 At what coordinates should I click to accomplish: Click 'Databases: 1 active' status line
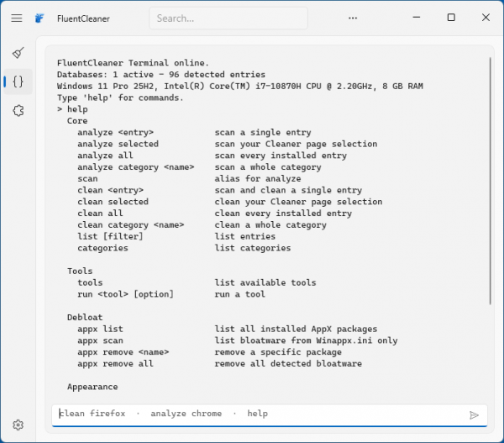(161, 75)
